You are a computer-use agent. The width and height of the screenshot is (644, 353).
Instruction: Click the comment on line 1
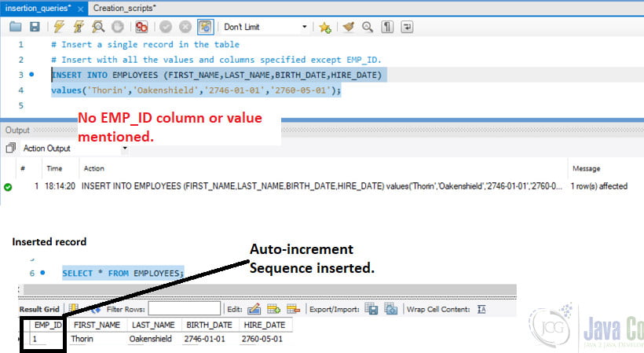[x=145, y=44]
